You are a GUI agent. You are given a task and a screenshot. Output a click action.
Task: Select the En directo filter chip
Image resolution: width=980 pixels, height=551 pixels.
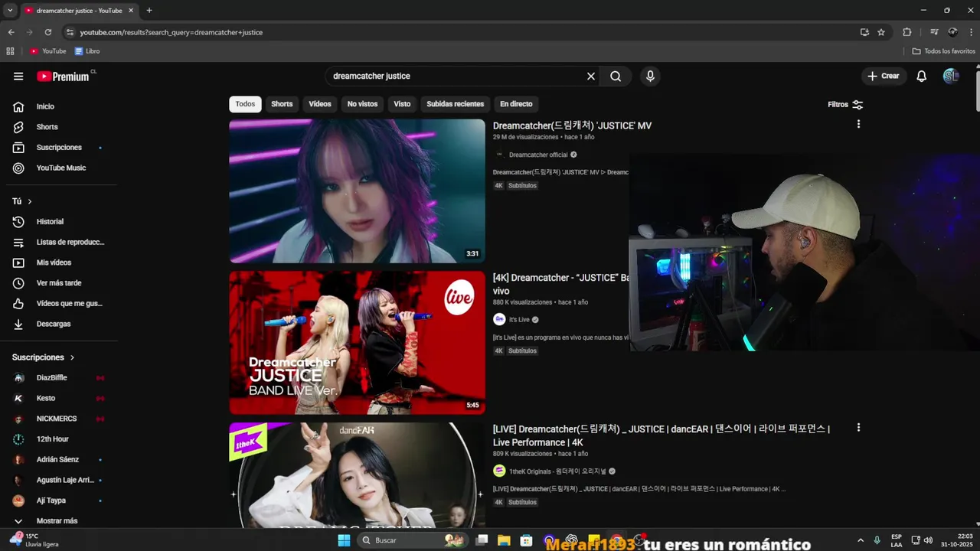[x=516, y=104]
